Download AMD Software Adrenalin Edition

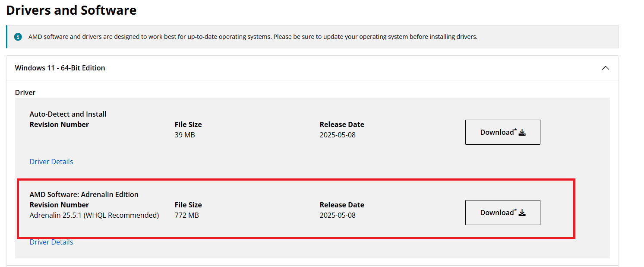coord(502,213)
